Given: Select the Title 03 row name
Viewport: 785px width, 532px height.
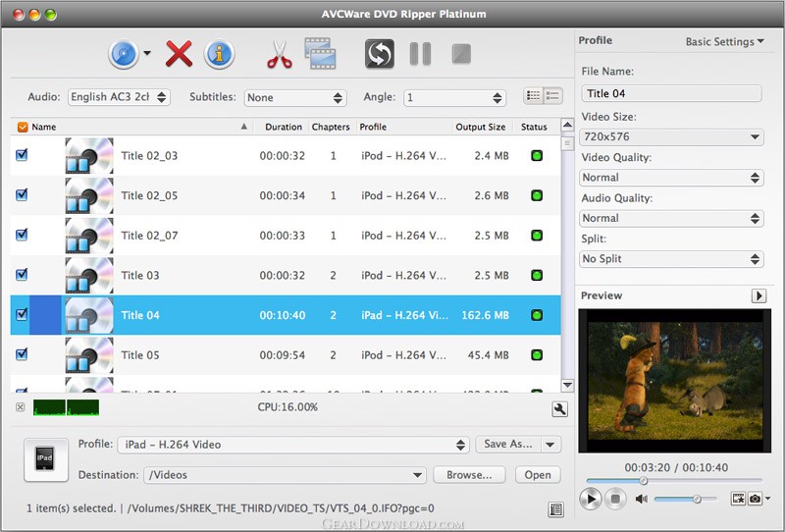Looking at the screenshot, I should (x=140, y=276).
